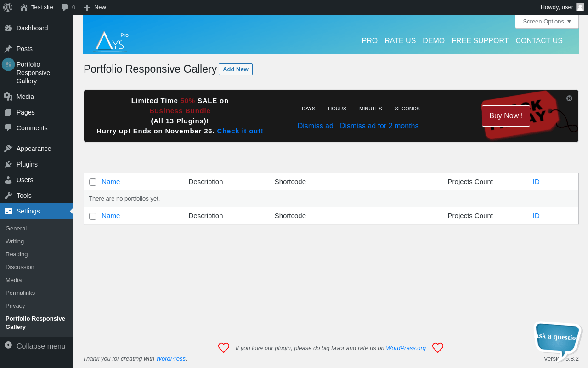Image resolution: width=588 pixels, height=368 pixels.
Task: Click the Test site home icon
Action: (24, 7)
